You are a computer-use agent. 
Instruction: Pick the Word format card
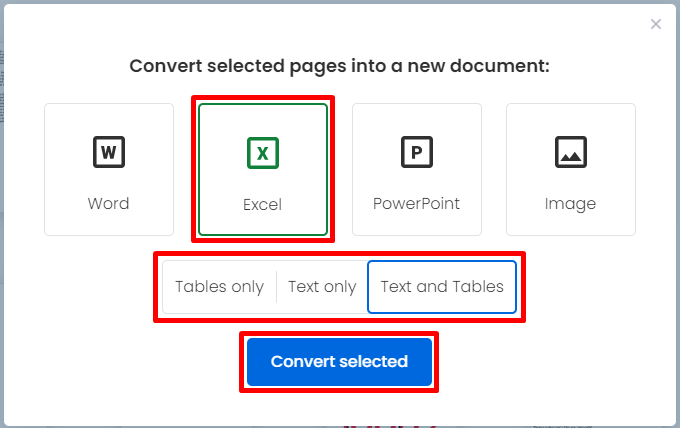click(109, 170)
